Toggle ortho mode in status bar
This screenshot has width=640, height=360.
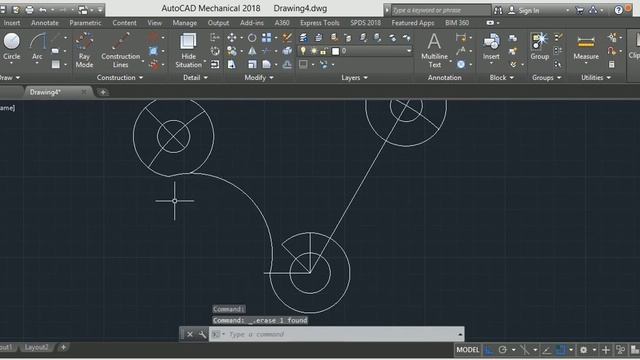(x=489, y=350)
